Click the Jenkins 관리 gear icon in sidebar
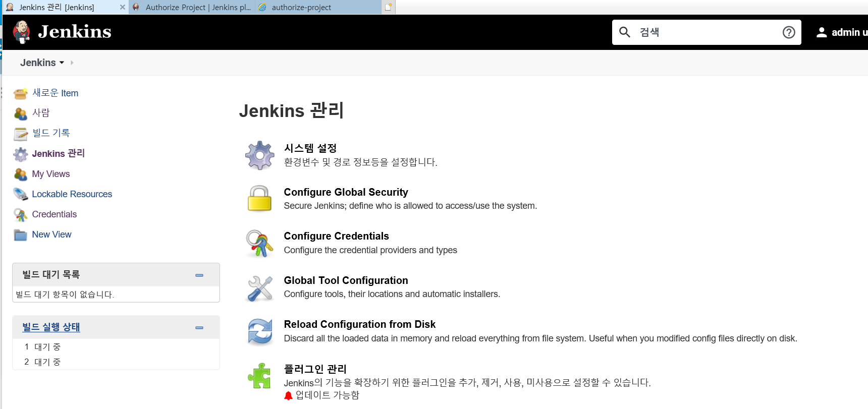 [21, 154]
